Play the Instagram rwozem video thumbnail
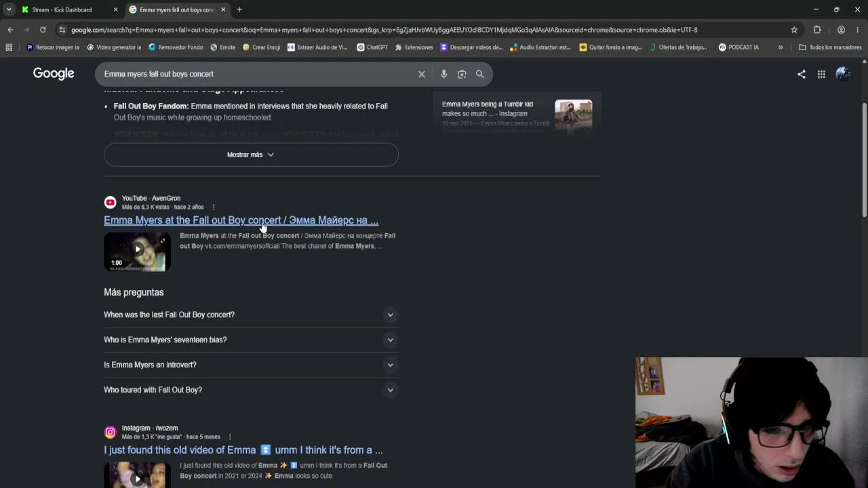 [x=137, y=475]
